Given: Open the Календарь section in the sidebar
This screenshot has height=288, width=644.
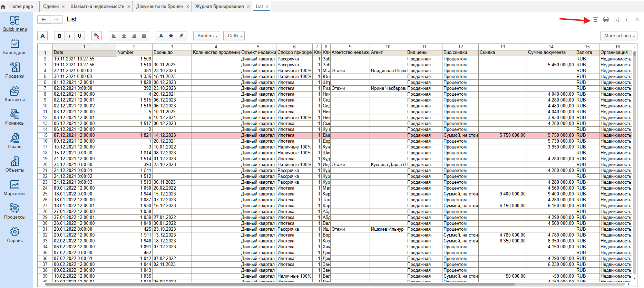Looking at the screenshot, I should (15, 47).
